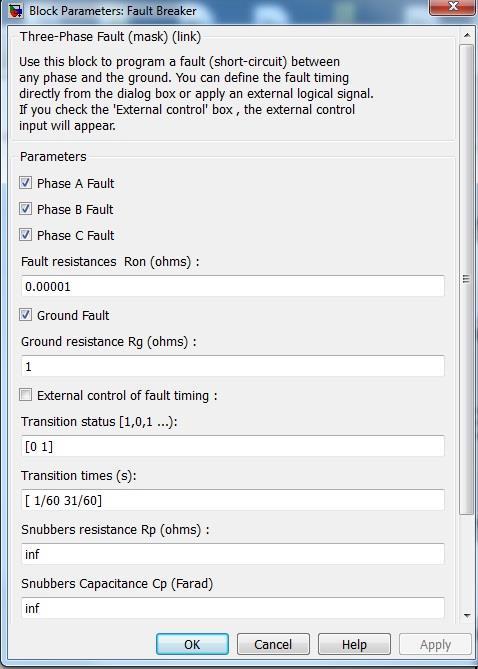Click the scrollbar up arrow
The width and height of the screenshot is (478, 669).
[x=466, y=35]
